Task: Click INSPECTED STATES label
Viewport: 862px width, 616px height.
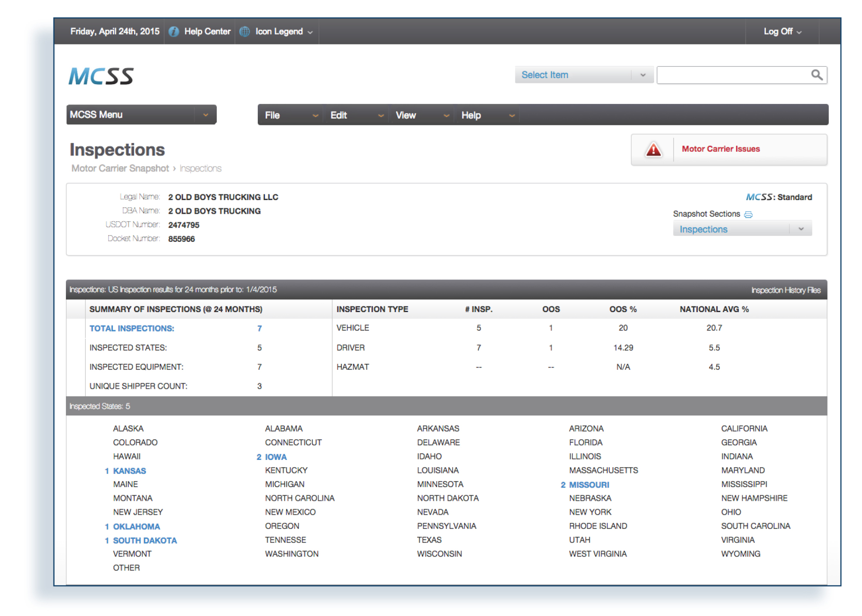Action: point(128,347)
